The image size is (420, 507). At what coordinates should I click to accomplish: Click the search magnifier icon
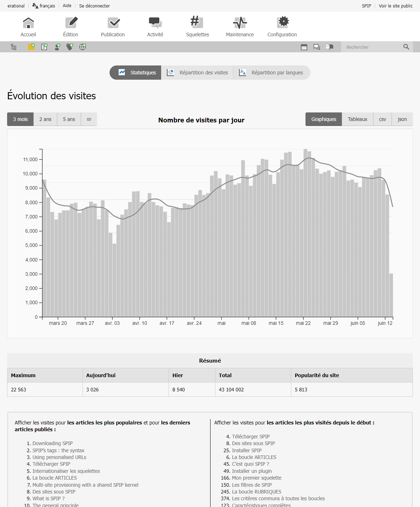(406, 47)
